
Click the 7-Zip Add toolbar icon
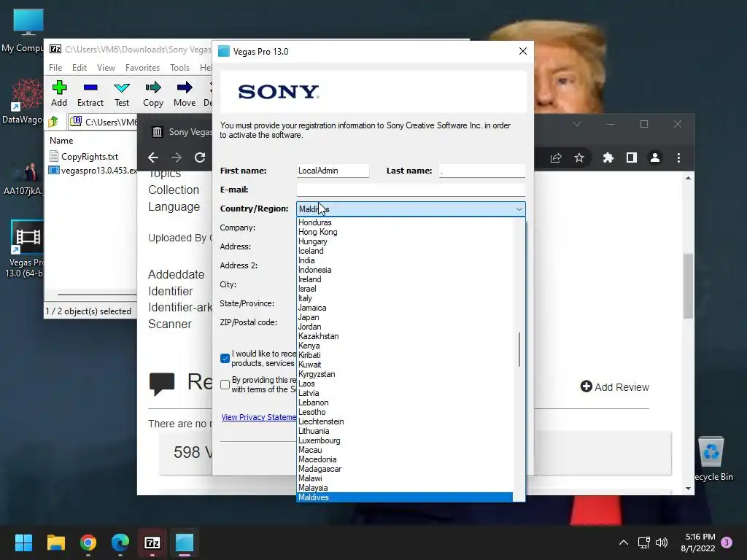(59, 87)
